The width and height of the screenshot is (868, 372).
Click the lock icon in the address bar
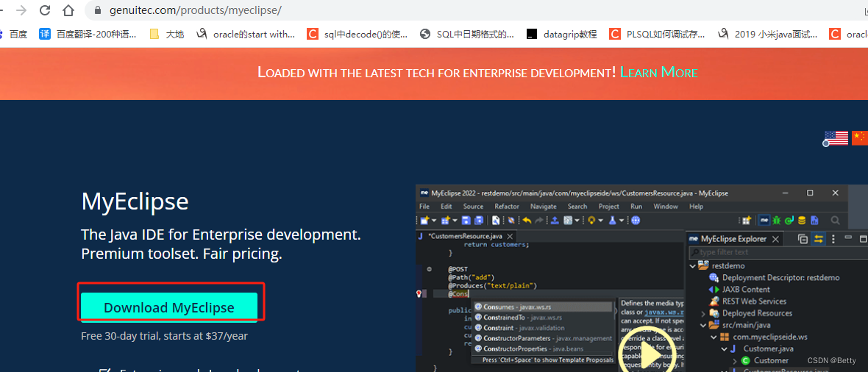coord(99,10)
